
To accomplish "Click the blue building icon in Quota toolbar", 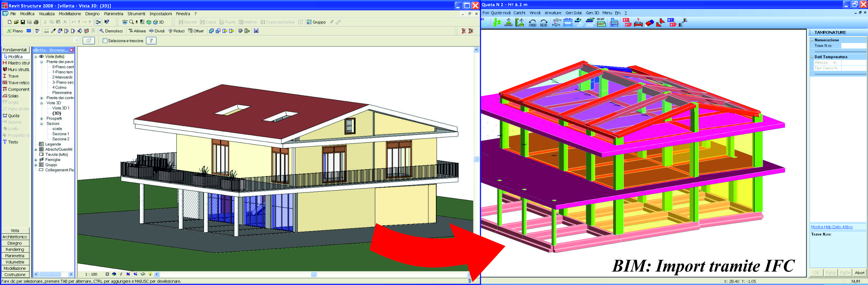I will pos(614,23).
